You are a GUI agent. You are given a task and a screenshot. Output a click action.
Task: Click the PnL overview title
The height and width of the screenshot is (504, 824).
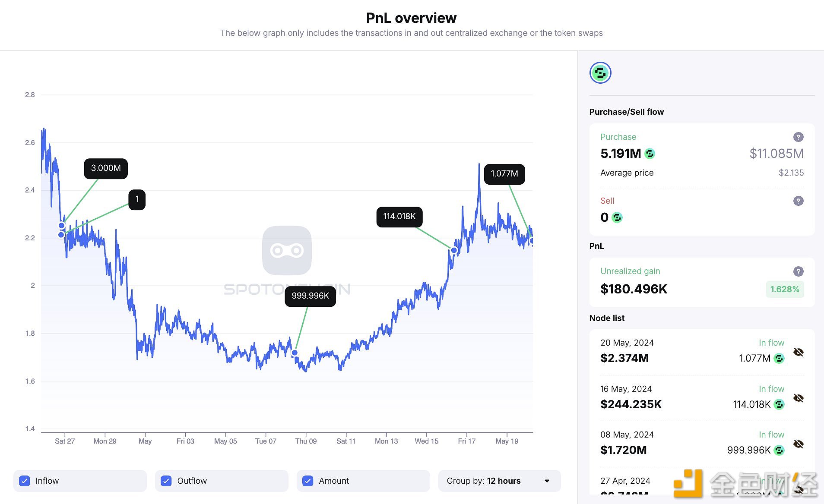click(411, 18)
